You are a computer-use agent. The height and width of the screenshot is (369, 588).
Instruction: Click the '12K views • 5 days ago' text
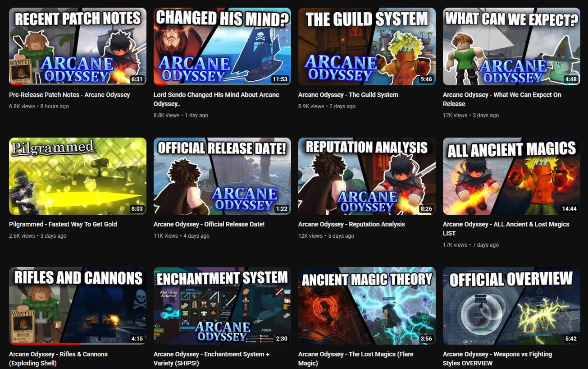tap(326, 236)
